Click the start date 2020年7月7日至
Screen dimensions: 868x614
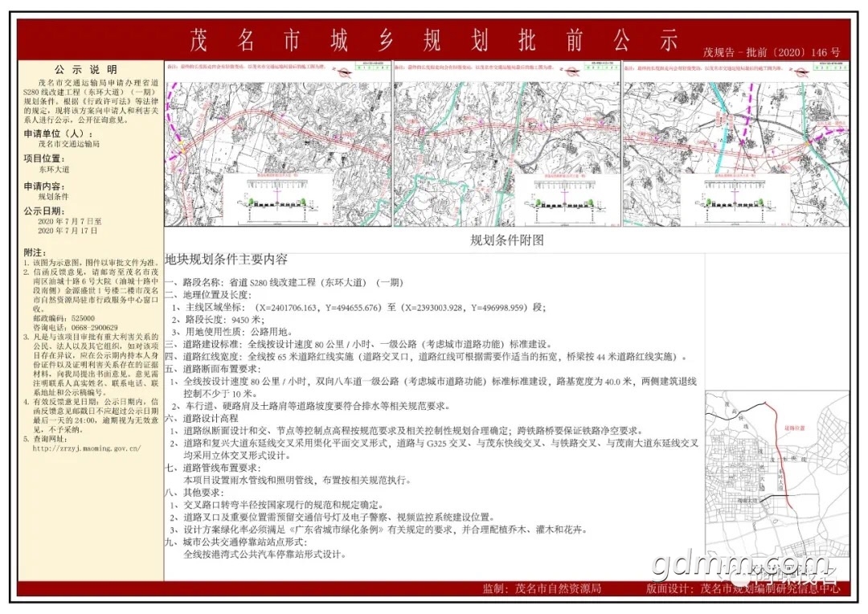pyautogui.click(x=70, y=222)
